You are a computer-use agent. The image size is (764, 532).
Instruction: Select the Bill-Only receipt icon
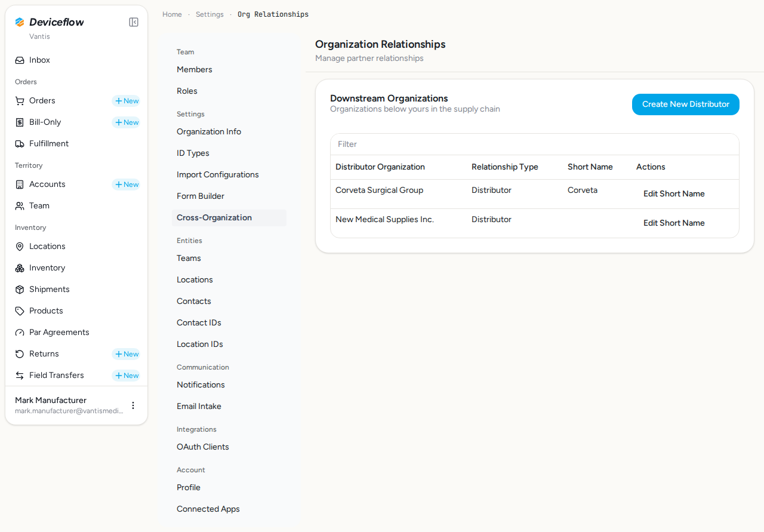coord(20,122)
